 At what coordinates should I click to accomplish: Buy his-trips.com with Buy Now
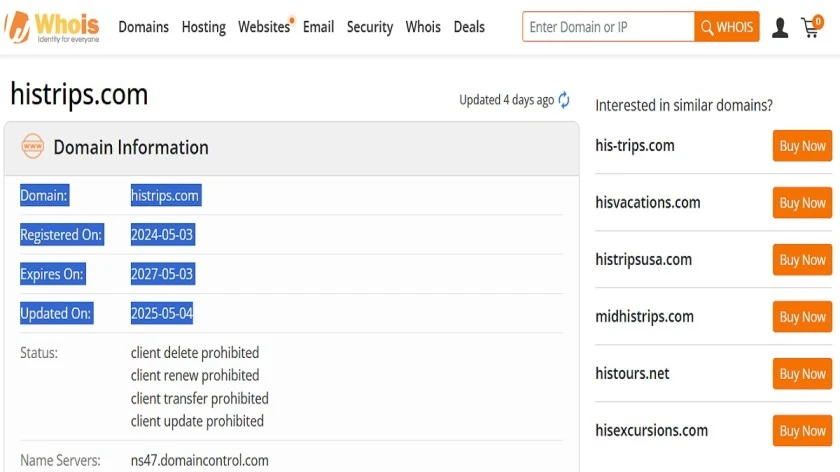click(802, 146)
